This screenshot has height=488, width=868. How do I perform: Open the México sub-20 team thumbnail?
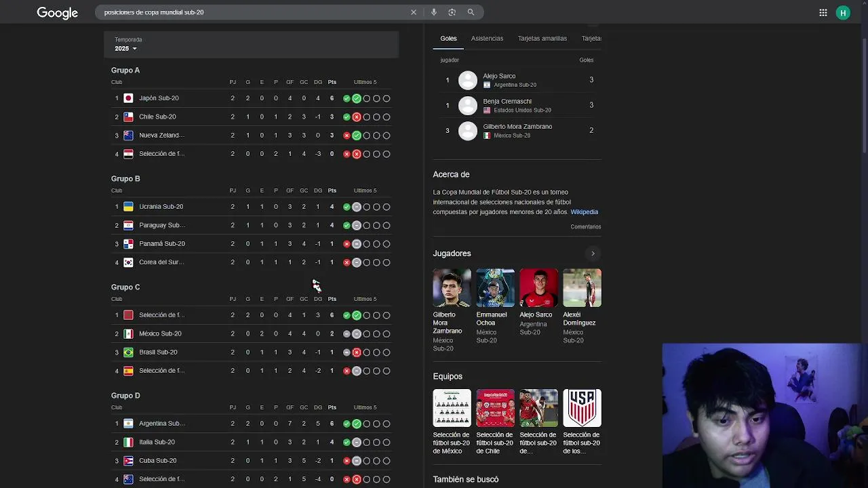pos(452,408)
